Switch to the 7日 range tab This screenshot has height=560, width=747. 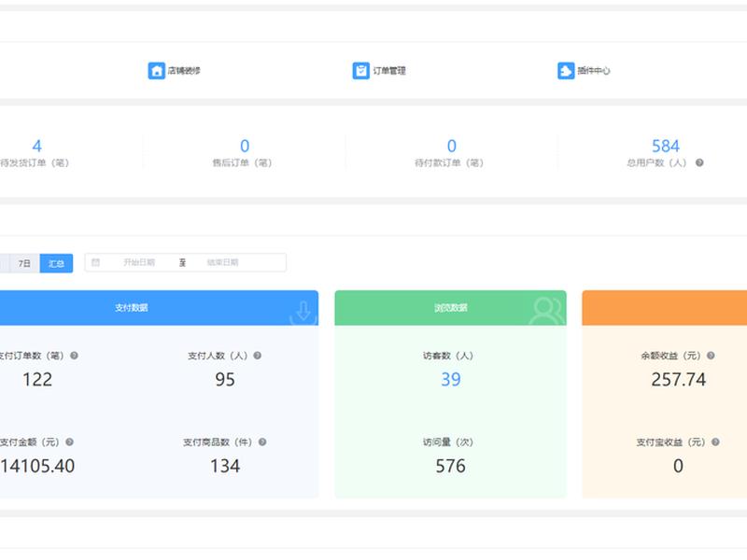[x=24, y=263]
